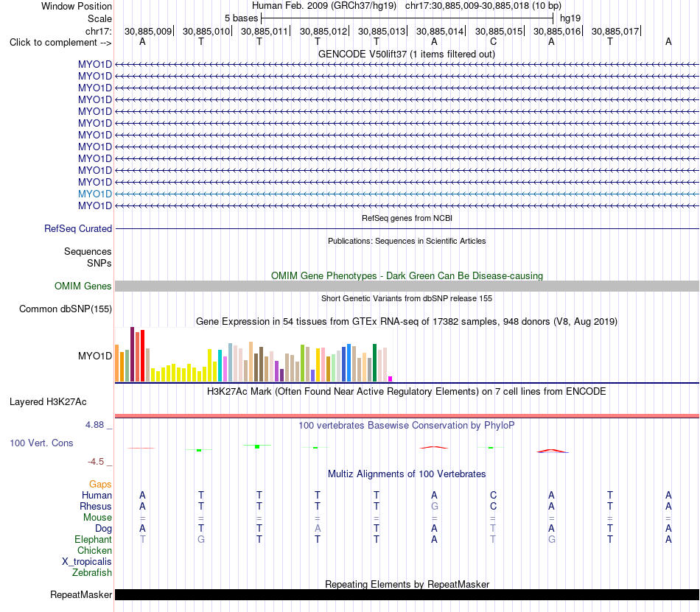Select the Window Position track label
Screen dimensions: 700x612
[77, 6]
